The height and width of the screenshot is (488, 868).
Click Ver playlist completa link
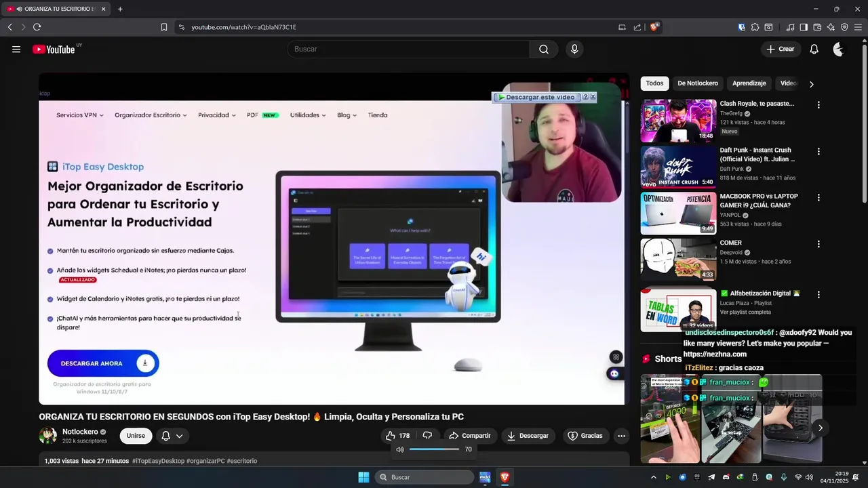pos(745,312)
